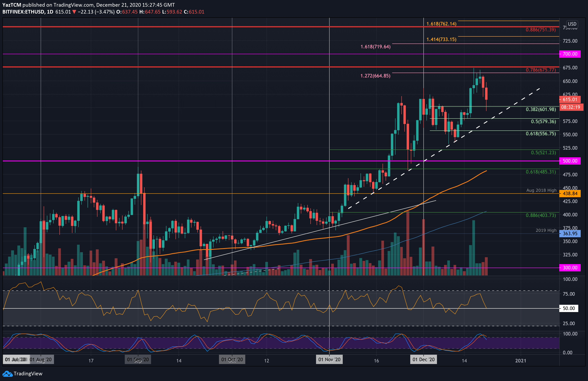Click the high value H:647.65
Image resolution: width=588 pixels, height=381 pixels.
pyautogui.click(x=150, y=12)
